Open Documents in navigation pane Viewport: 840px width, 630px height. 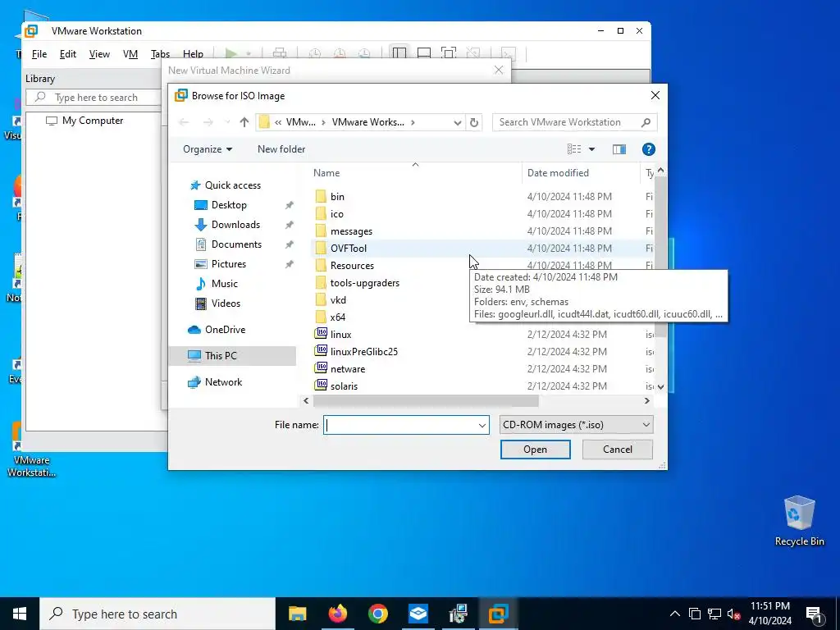point(236,244)
